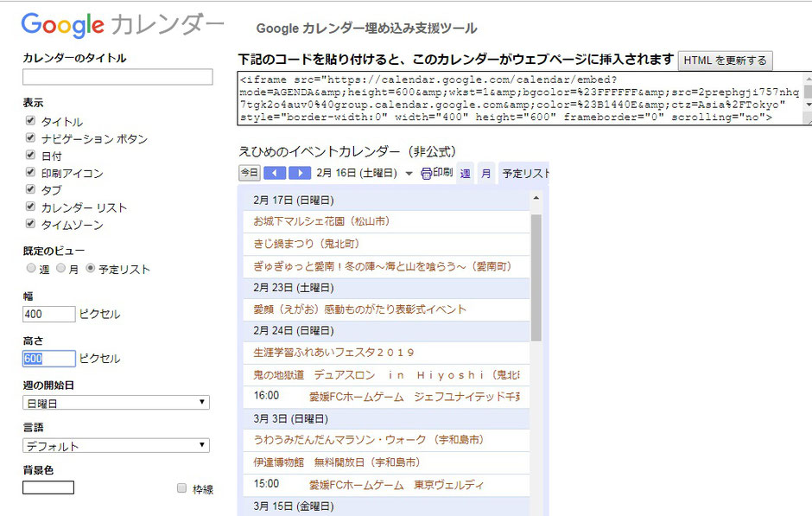The height and width of the screenshot is (516, 812).
Task: Switch to the 週 tab in calendar
Action: pyautogui.click(x=465, y=174)
